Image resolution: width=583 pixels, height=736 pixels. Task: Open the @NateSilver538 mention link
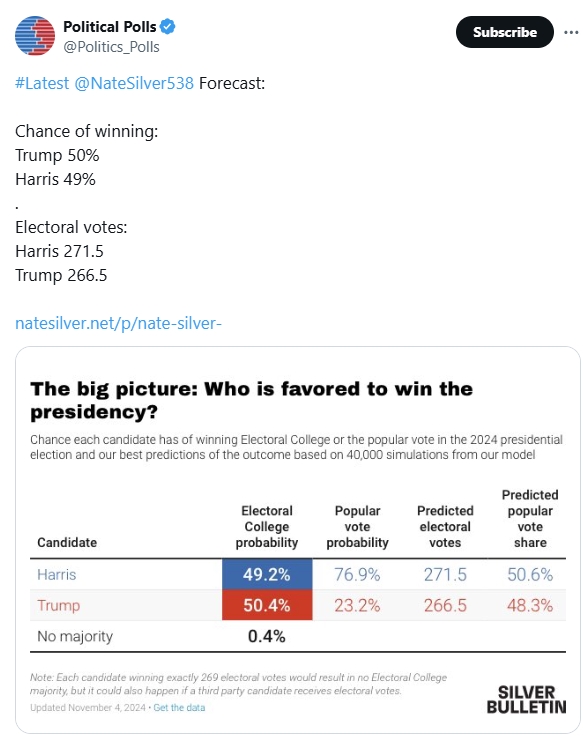(x=134, y=83)
